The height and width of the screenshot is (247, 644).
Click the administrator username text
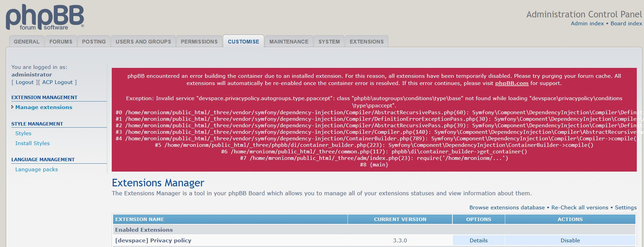tap(32, 75)
